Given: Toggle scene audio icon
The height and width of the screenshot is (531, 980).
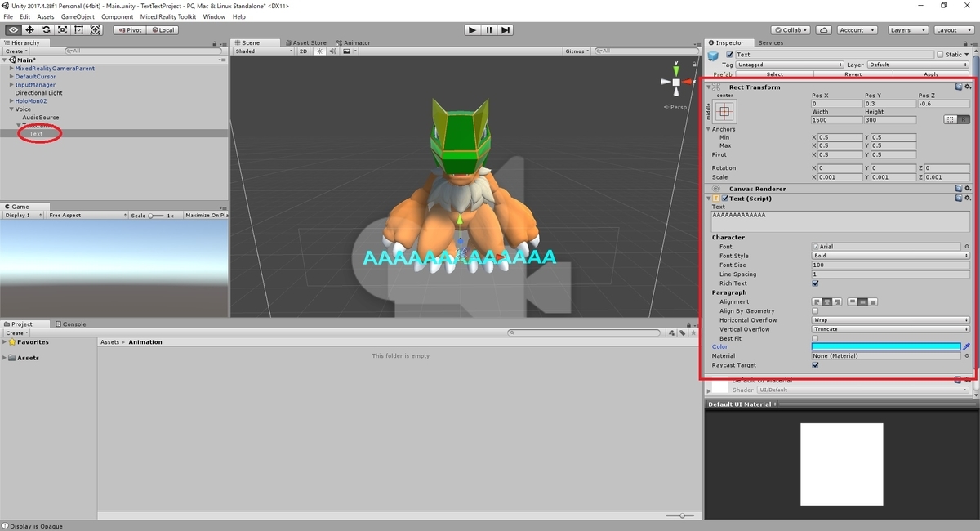Looking at the screenshot, I should [x=332, y=51].
